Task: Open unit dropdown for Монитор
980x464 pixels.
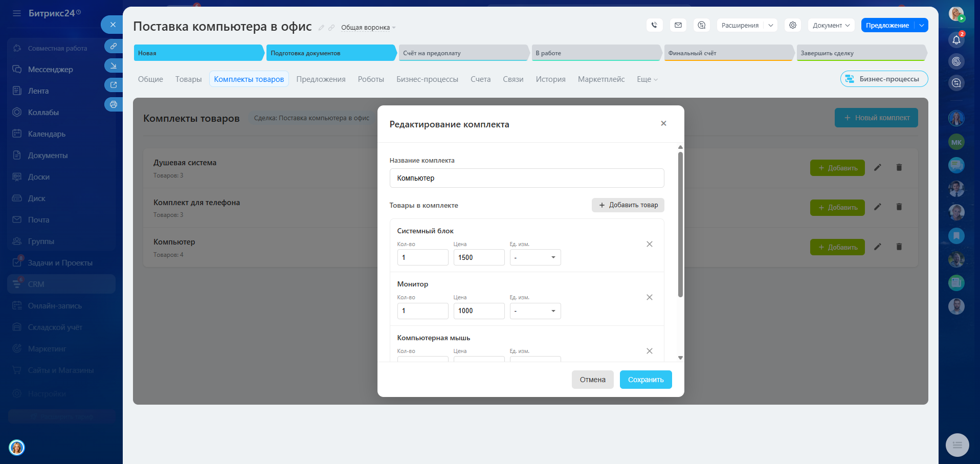Action: pyautogui.click(x=535, y=311)
